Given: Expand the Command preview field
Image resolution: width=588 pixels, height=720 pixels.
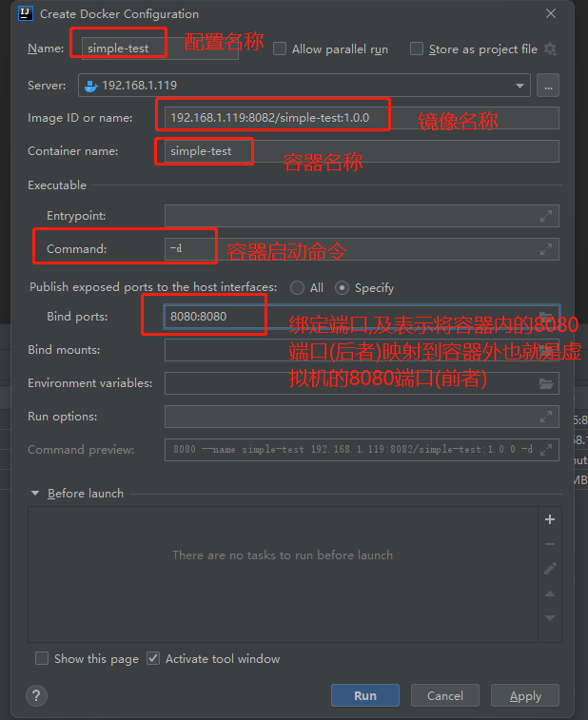Looking at the screenshot, I should coord(546,450).
